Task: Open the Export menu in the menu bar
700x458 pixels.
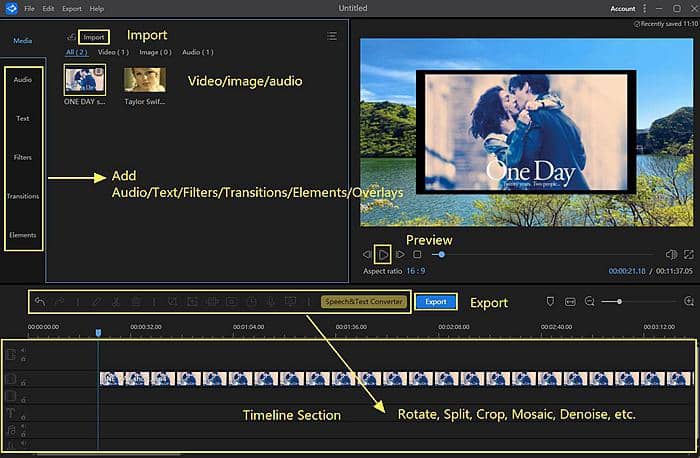Action: (x=72, y=8)
